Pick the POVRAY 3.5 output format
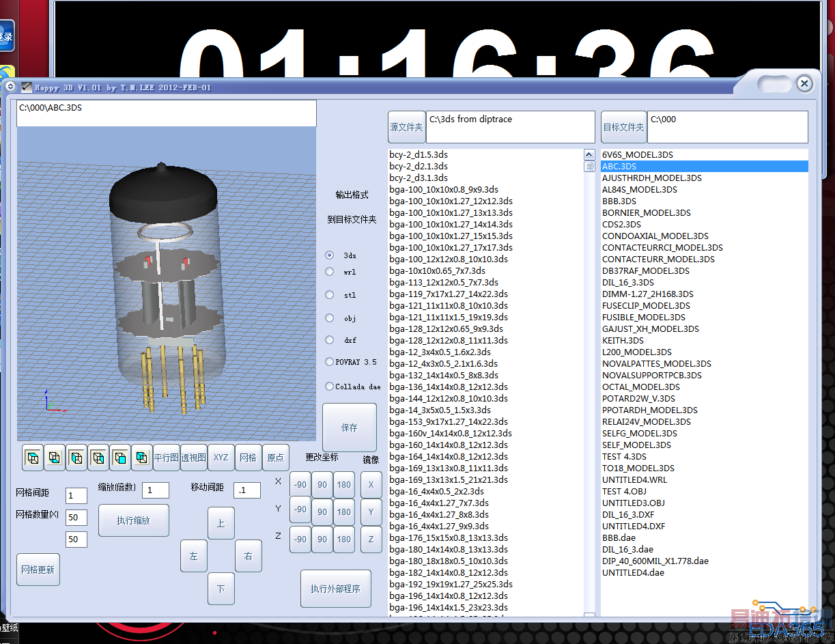Screen dimensions: 835x644 (330, 362)
